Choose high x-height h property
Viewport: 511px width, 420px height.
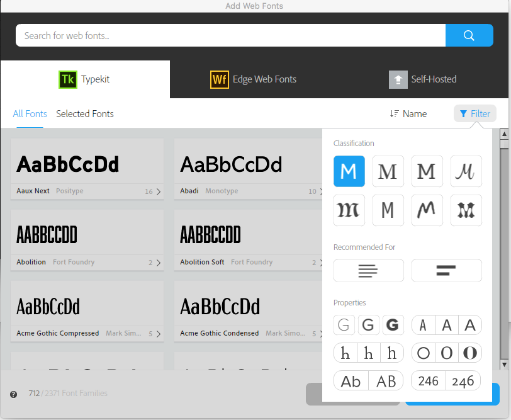click(392, 353)
